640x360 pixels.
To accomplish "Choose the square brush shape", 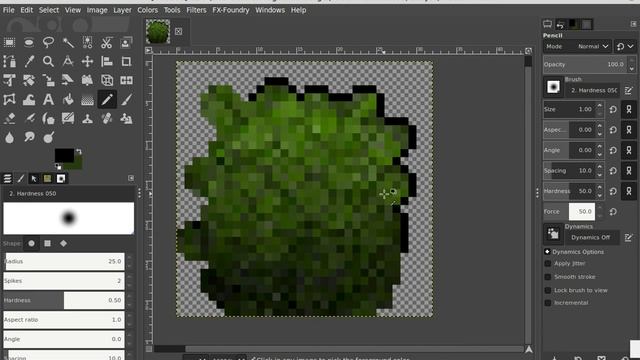I will 47,243.
